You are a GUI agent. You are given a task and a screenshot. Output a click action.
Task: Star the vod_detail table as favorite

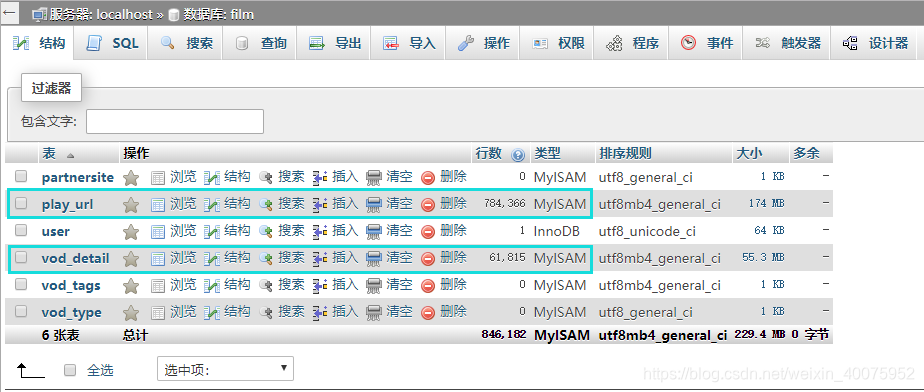130,258
